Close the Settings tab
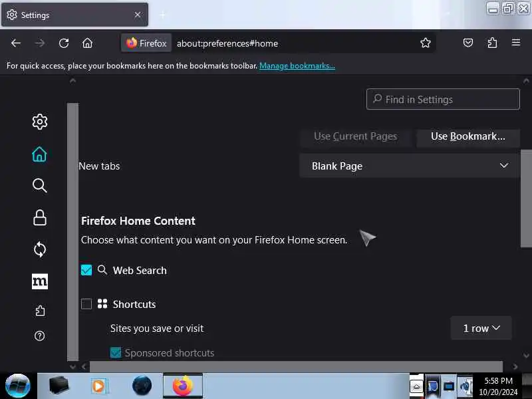 pyautogui.click(x=138, y=15)
